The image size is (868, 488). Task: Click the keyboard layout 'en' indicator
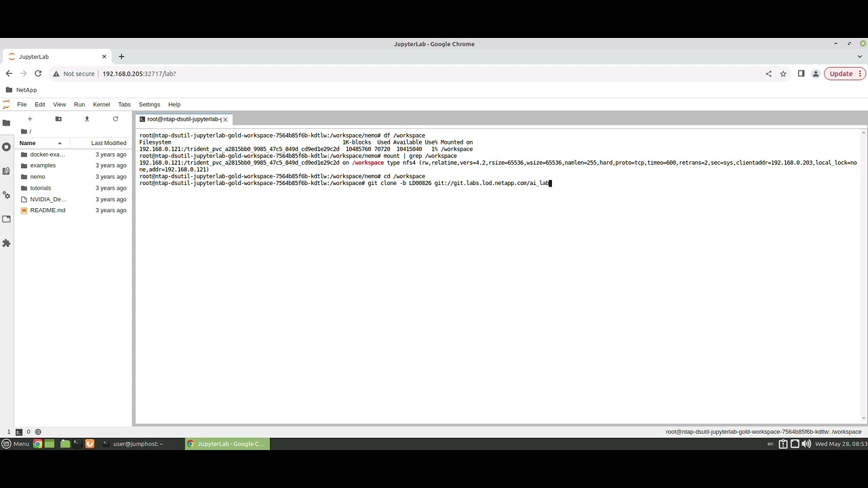pos(770,444)
